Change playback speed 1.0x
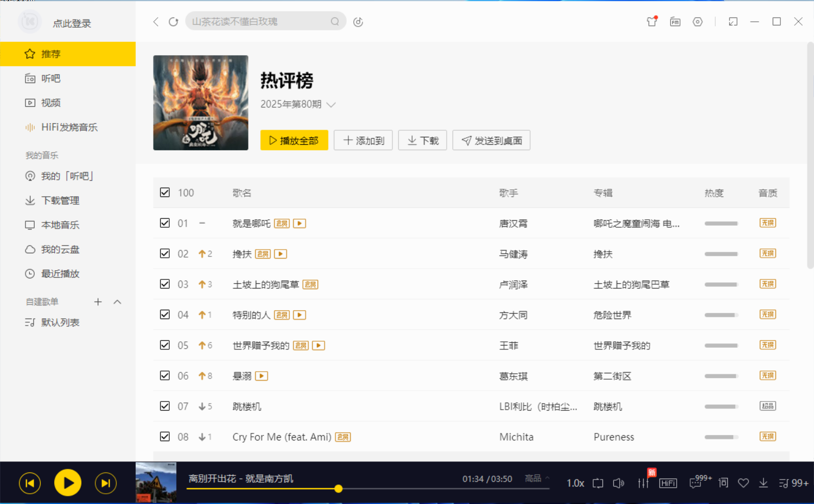 (575, 483)
